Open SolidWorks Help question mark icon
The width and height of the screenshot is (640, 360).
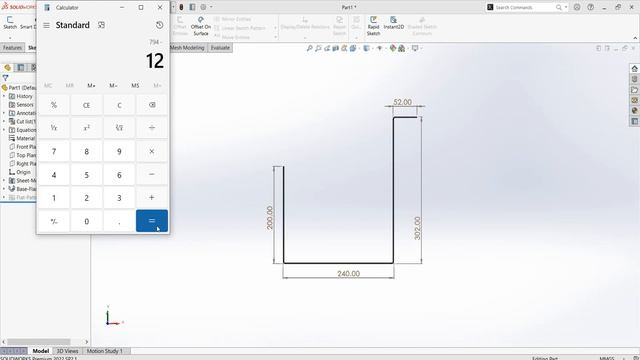591,7
